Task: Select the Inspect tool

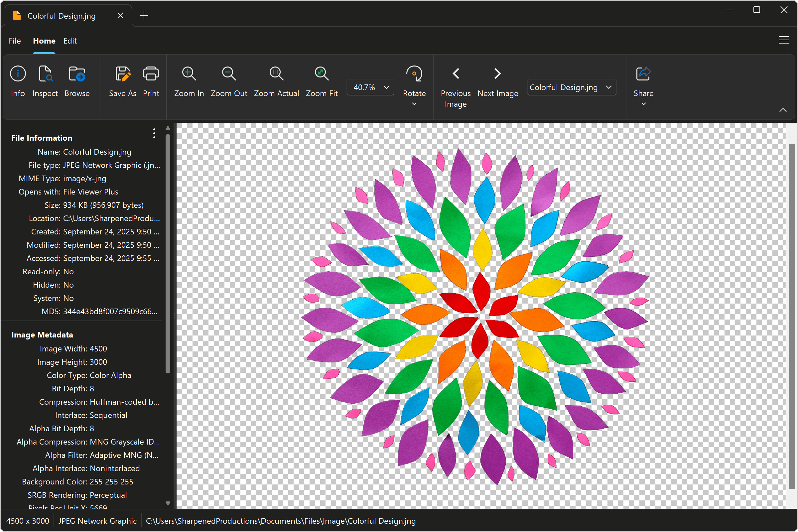Action: pos(45,81)
